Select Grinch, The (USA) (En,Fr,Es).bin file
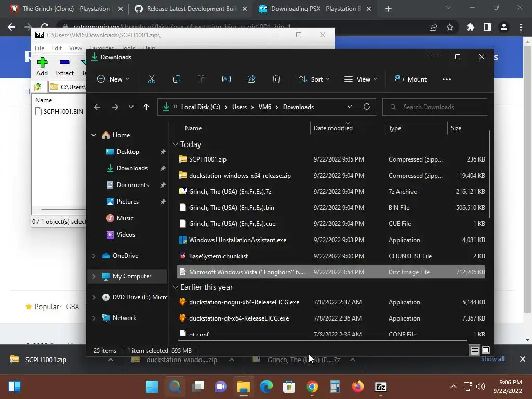 (x=331, y=208)
